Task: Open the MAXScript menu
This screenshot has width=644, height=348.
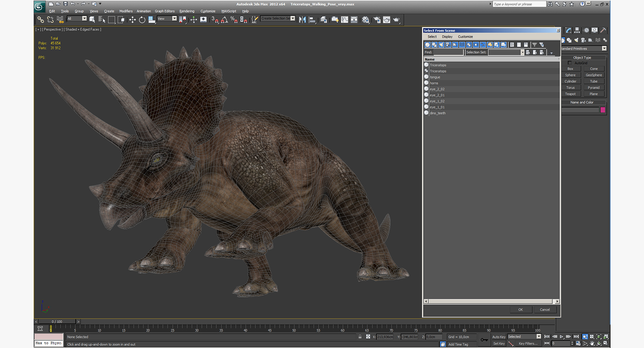Action: click(x=228, y=11)
